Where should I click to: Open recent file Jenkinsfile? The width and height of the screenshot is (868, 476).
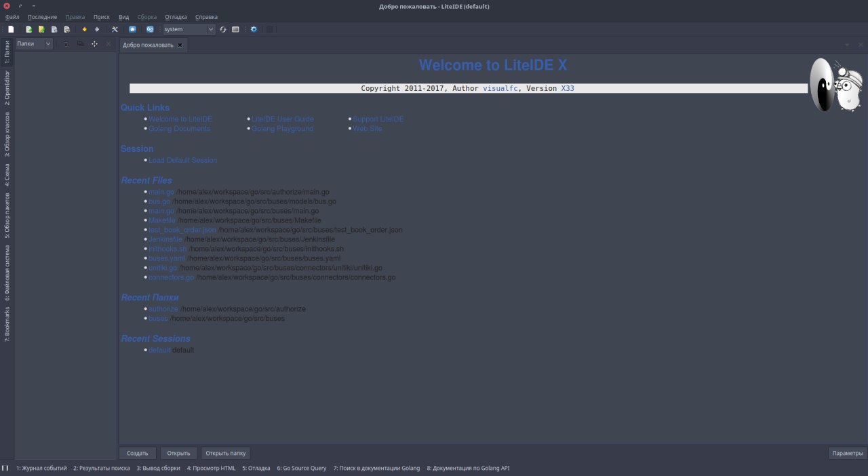click(165, 239)
